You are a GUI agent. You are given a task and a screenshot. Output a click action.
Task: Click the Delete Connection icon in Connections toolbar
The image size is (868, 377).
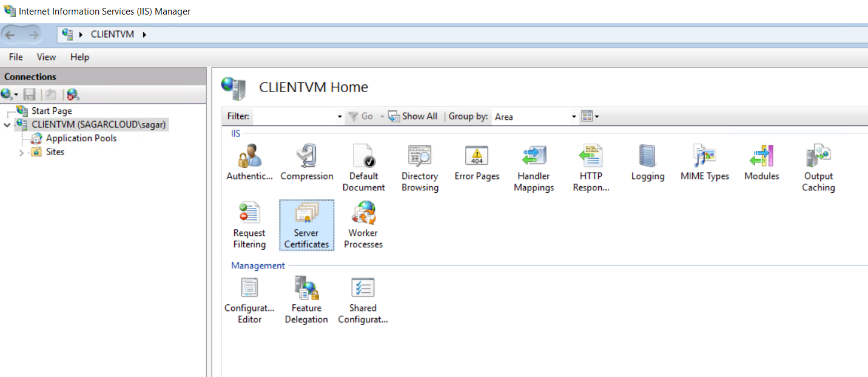pyautogui.click(x=73, y=95)
